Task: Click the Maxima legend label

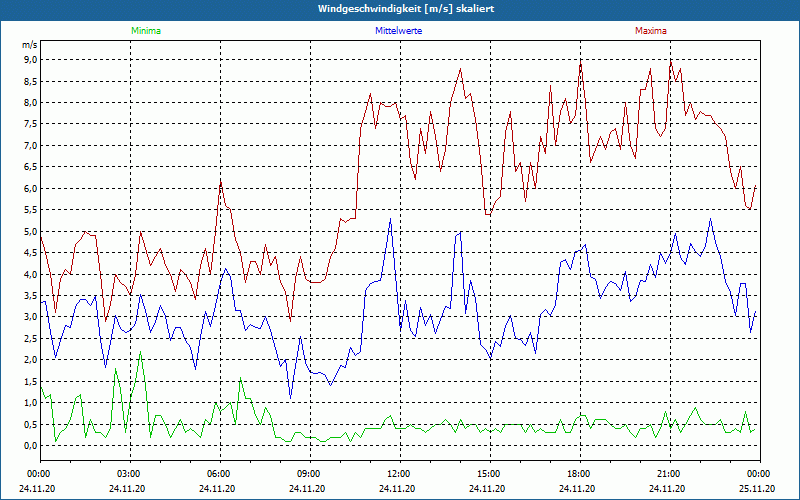Action: pyautogui.click(x=651, y=31)
